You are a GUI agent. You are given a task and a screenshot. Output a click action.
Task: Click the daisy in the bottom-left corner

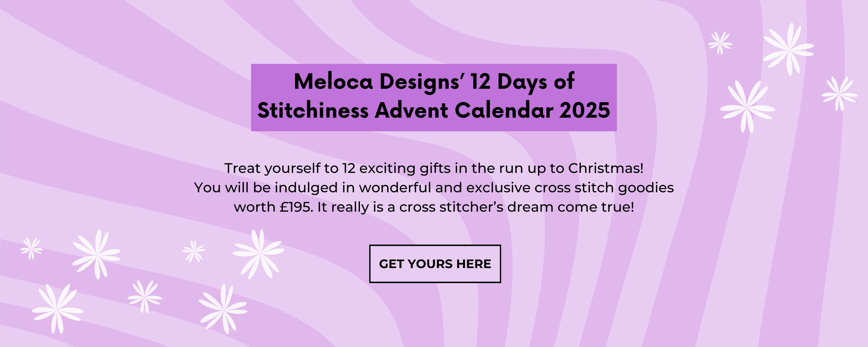pos(57,309)
